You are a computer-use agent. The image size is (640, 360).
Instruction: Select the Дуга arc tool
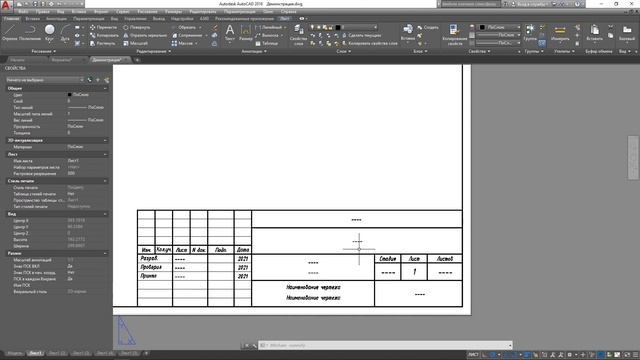point(65,33)
